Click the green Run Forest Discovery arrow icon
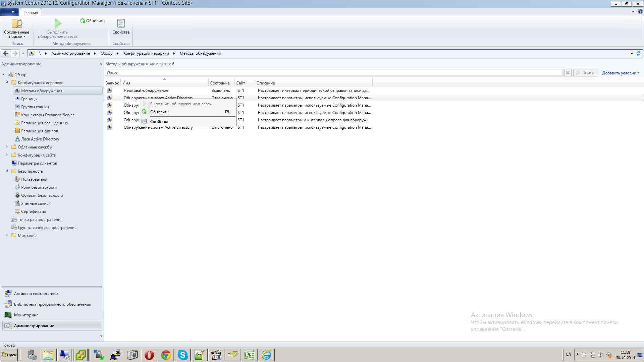Screen dimensions: 644x362 point(58,23)
